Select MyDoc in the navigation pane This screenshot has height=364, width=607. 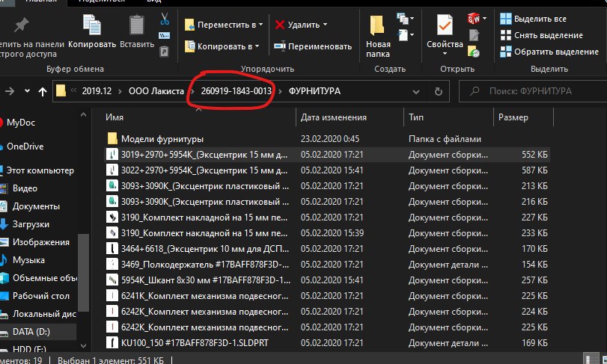click(21, 123)
